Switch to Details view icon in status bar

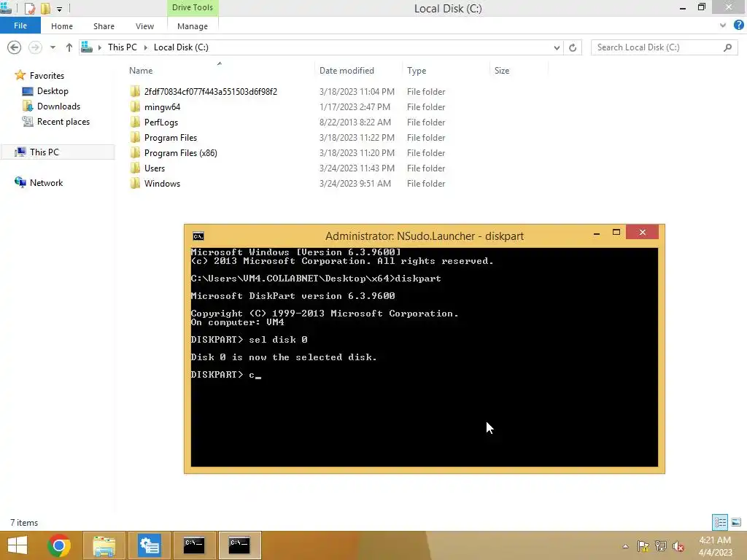[x=720, y=522]
